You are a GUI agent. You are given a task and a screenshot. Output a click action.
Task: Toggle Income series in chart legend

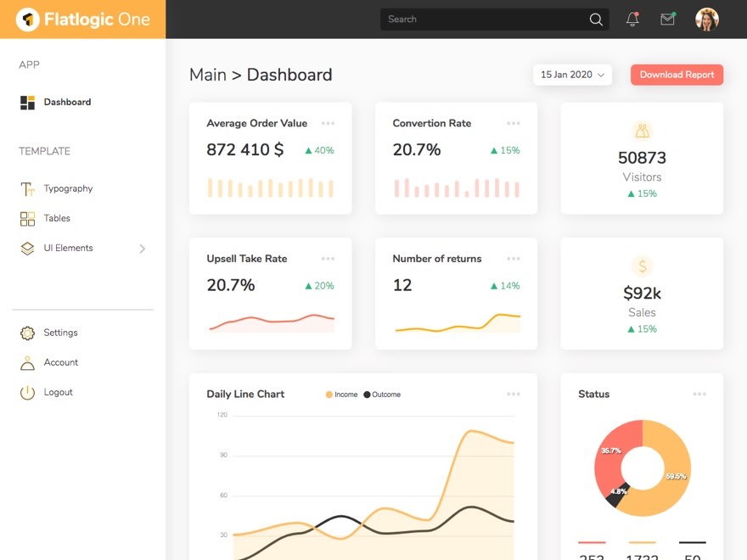click(341, 395)
